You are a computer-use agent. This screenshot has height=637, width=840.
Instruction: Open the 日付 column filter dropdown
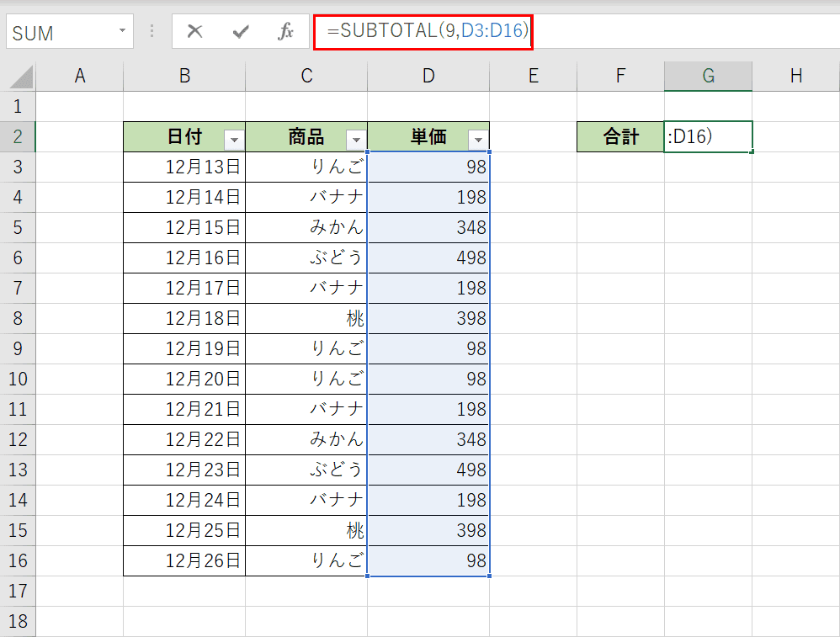pos(234,140)
